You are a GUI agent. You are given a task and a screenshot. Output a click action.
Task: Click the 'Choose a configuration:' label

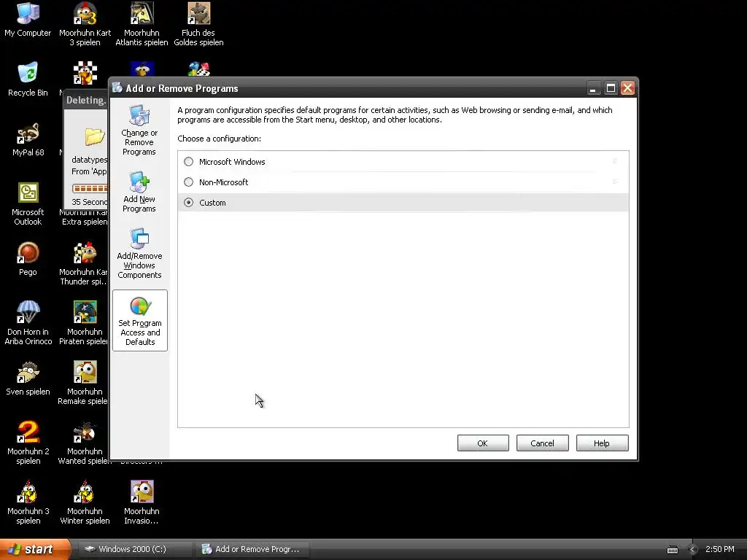tap(219, 139)
